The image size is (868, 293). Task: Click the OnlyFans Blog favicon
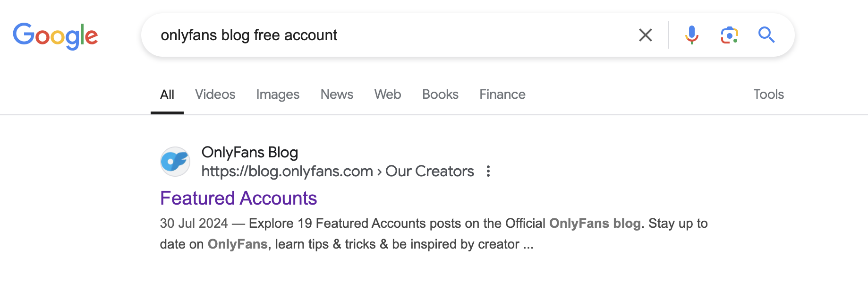click(x=175, y=161)
